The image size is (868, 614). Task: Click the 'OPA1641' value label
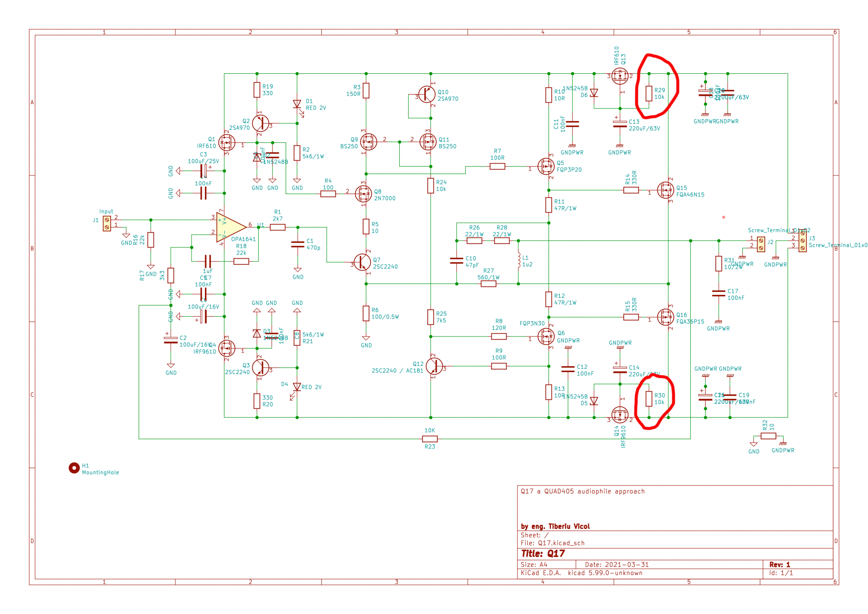[x=243, y=239]
